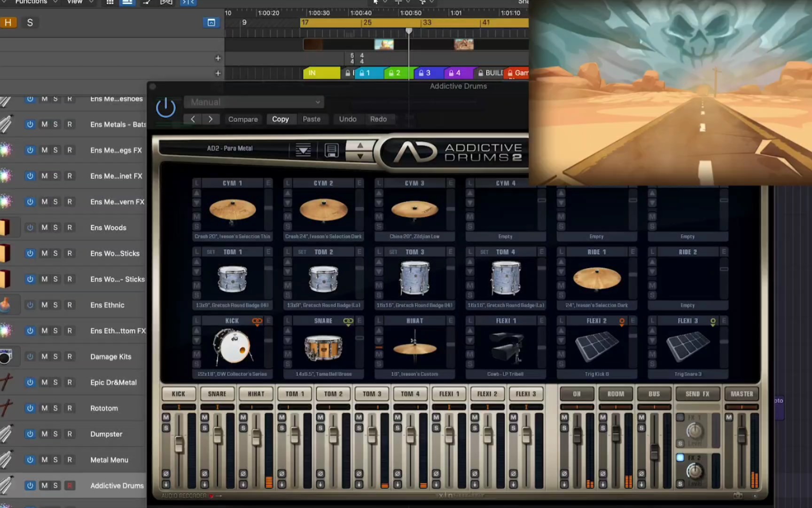Open the pointer tool menu dropdown

click(380, 2)
